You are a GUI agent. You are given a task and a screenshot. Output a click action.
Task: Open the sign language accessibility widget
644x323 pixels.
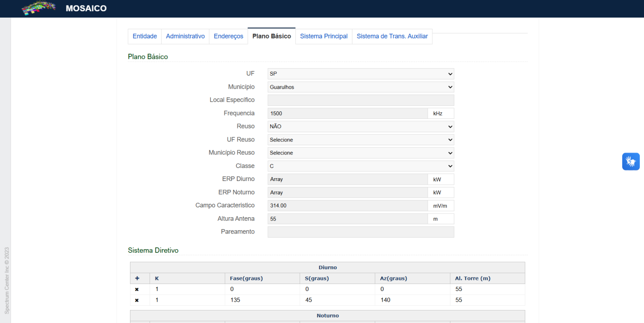(631, 161)
